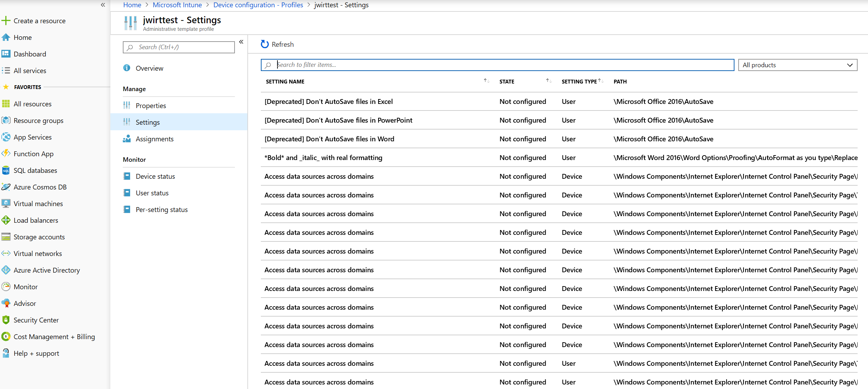Open the Device configuration - Profiles breadcrumb
This screenshot has width=868, height=389.
pyautogui.click(x=258, y=5)
